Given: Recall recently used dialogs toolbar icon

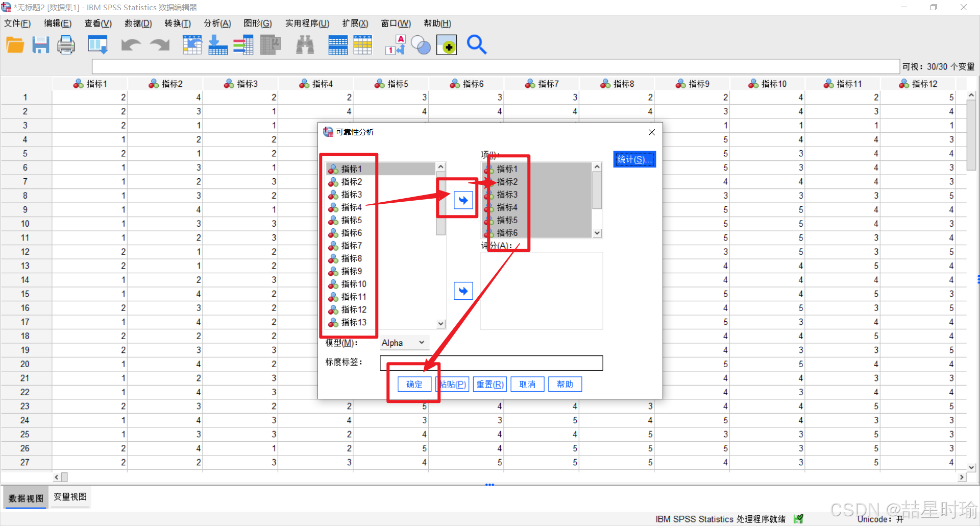Looking at the screenshot, I should (97, 45).
